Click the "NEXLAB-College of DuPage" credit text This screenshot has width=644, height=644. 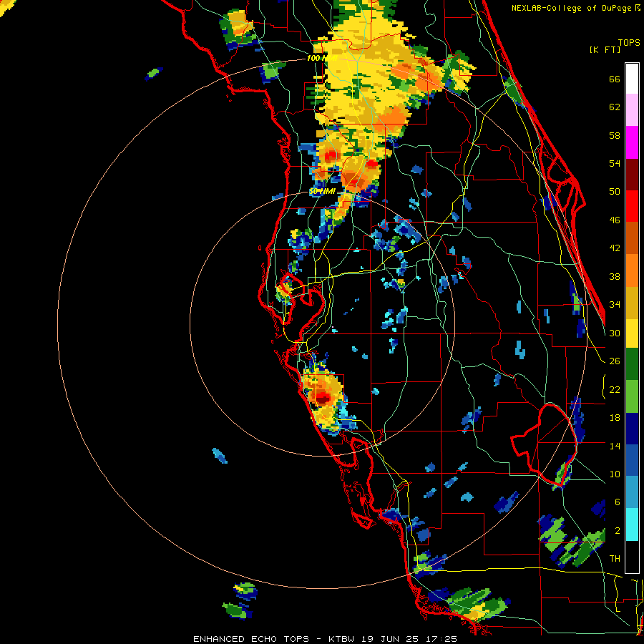pyautogui.click(x=571, y=8)
